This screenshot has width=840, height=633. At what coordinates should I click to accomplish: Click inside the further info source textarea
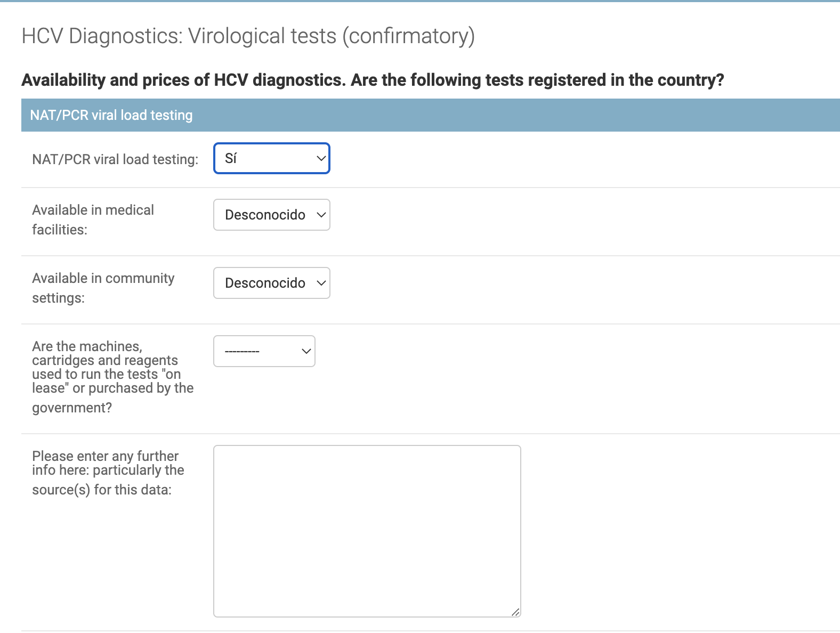click(367, 531)
